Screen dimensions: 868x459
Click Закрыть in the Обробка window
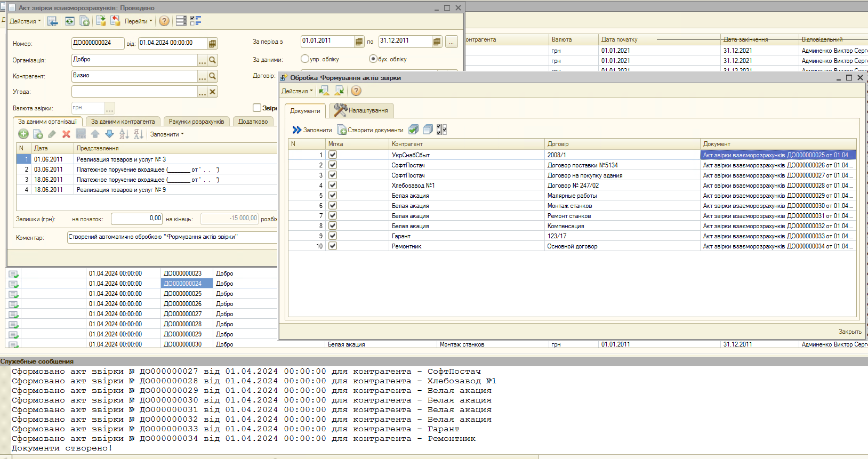point(850,332)
